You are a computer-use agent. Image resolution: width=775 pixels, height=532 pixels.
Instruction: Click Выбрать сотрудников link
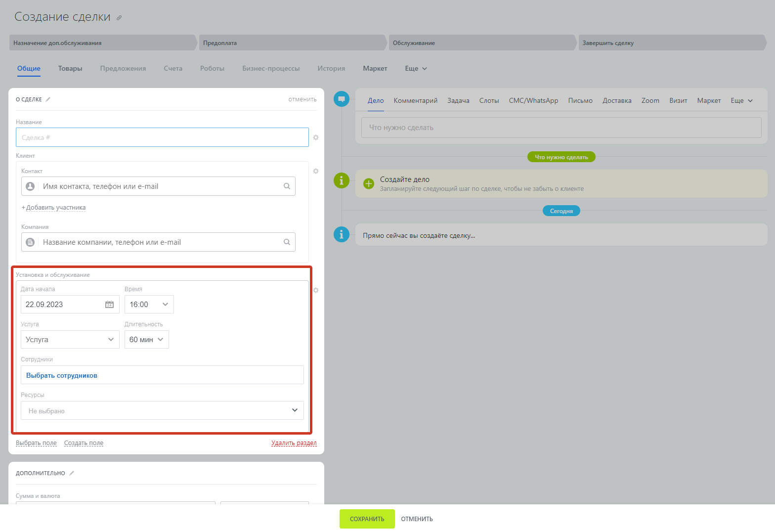tap(62, 376)
